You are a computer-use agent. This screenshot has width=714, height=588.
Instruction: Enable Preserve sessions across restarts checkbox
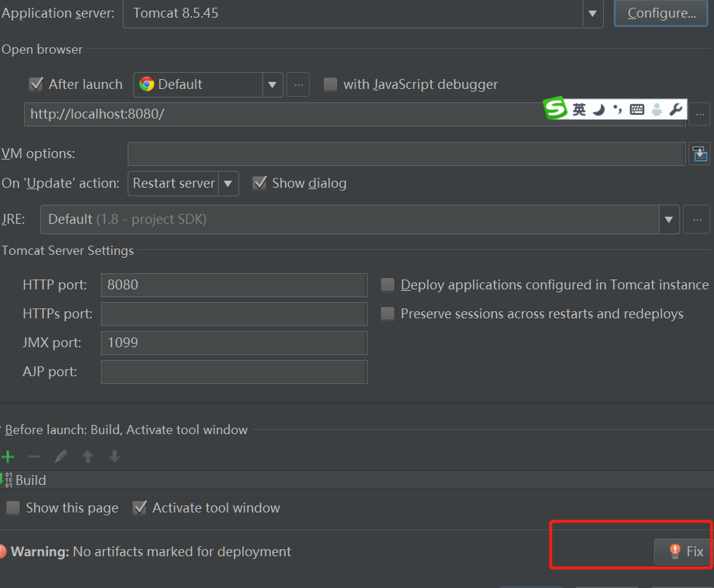pyautogui.click(x=387, y=314)
